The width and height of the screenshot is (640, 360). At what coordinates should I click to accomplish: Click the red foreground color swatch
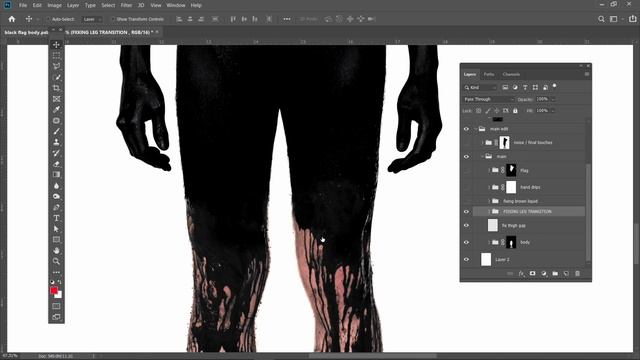[x=54, y=290]
